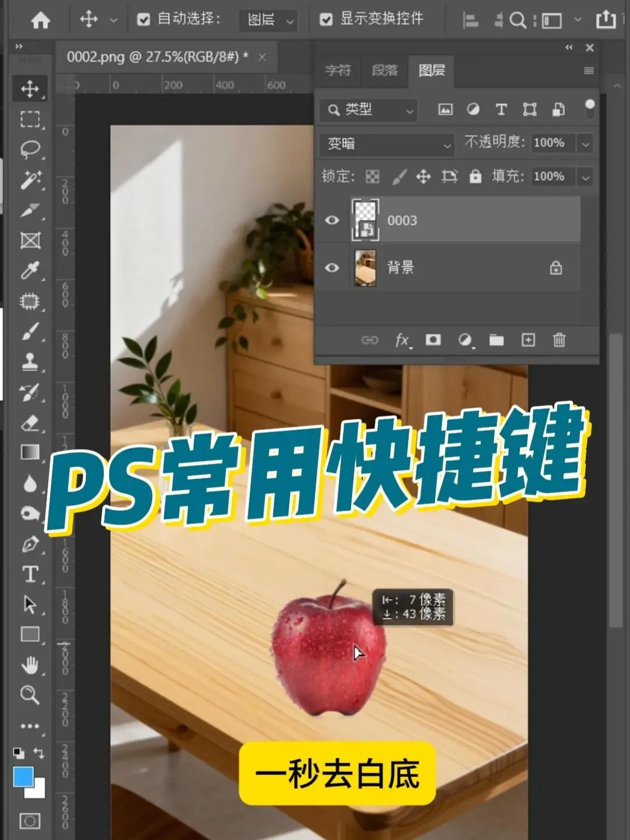Viewport: 630px width, 840px height.
Task: Click the blue foreground color swatch
Action: pyautogui.click(x=23, y=777)
